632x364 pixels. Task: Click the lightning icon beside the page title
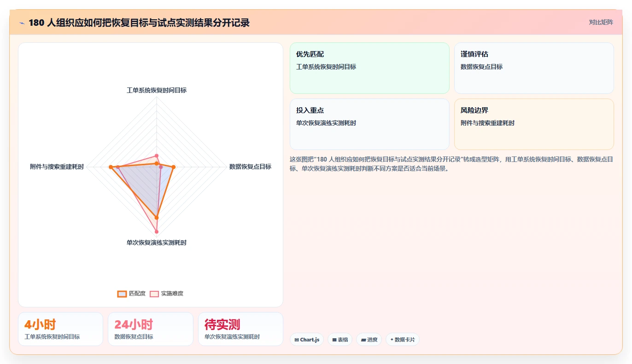click(x=22, y=23)
